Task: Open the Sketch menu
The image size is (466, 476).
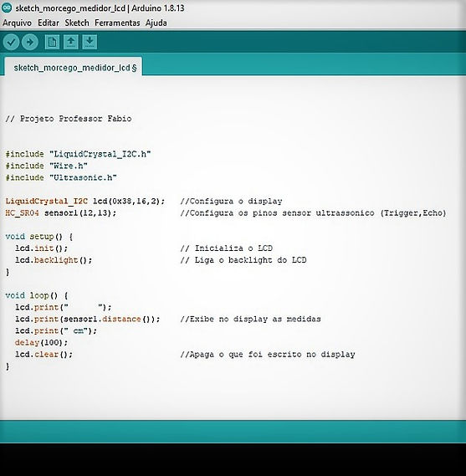Action: (x=77, y=23)
